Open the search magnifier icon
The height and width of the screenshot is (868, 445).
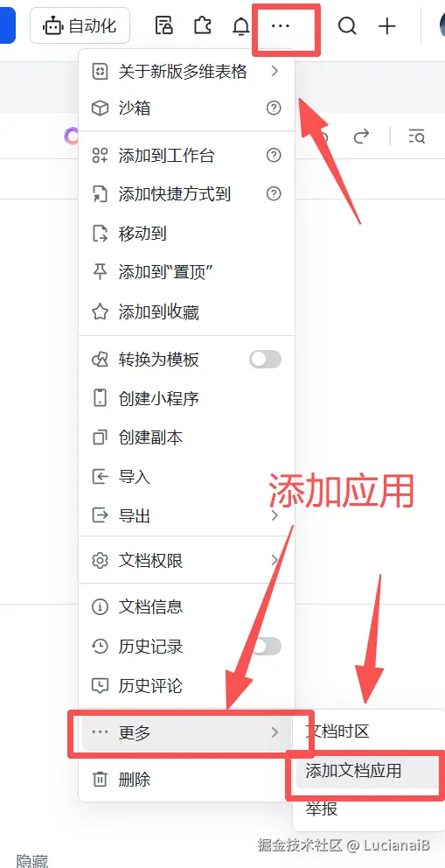pyautogui.click(x=347, y=25)
